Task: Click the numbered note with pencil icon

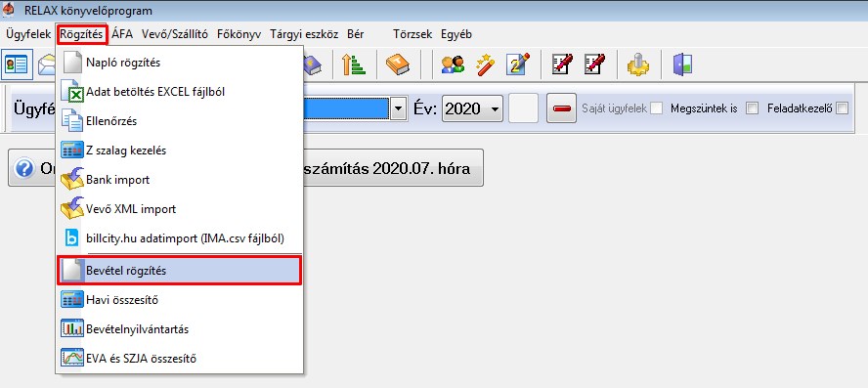Action: (x=518, y=65)
